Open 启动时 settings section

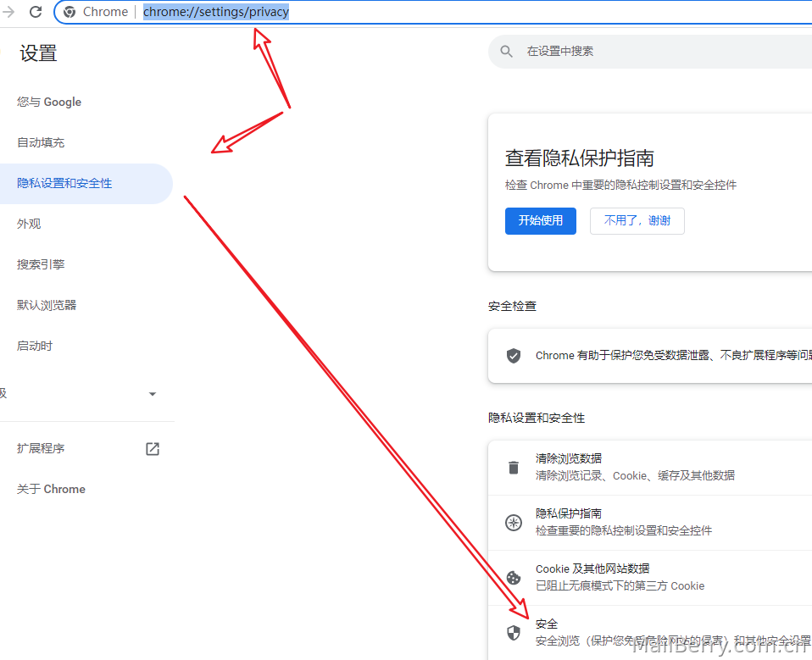[x=35, y=346]
